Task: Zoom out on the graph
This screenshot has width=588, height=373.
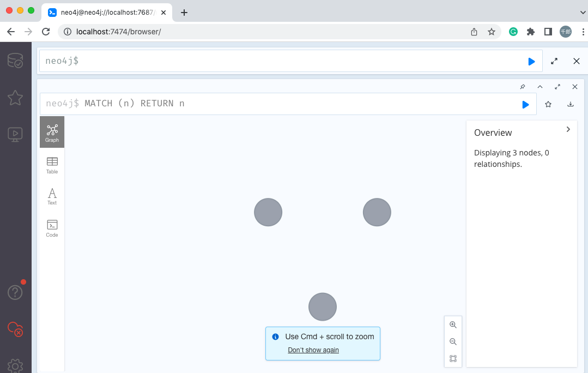Action: point(453,342)
